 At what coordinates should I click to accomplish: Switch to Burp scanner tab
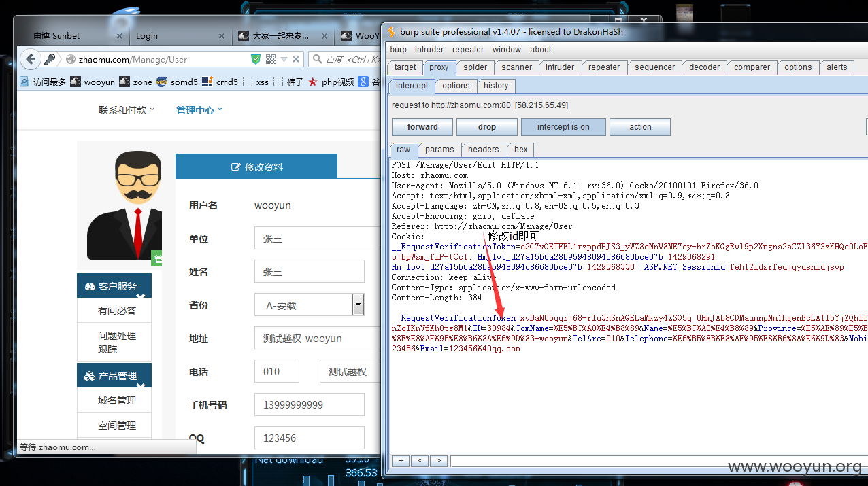[x=517, y=67]
